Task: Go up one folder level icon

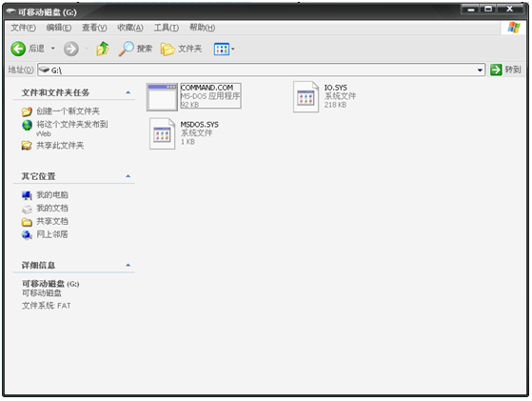Action: 103,49
